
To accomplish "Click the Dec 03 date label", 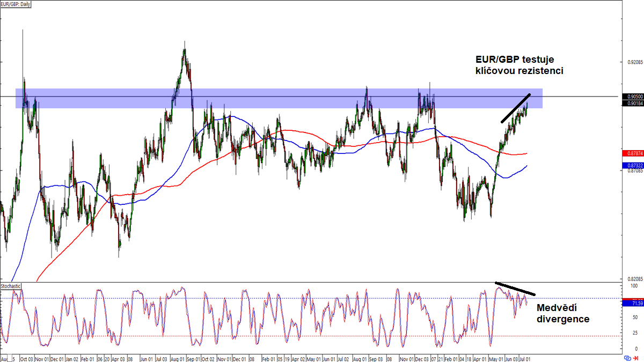I will 422,358.
